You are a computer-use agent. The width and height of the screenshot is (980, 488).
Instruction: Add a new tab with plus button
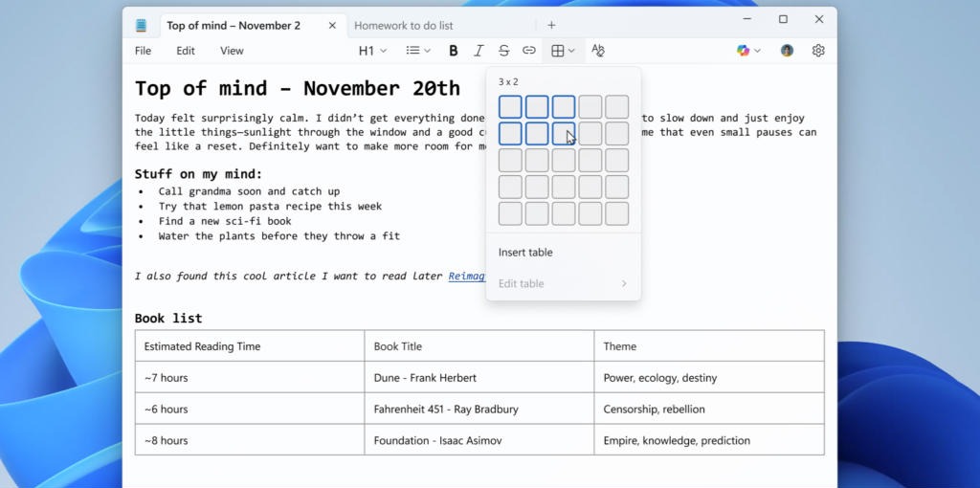pos(551,26)
